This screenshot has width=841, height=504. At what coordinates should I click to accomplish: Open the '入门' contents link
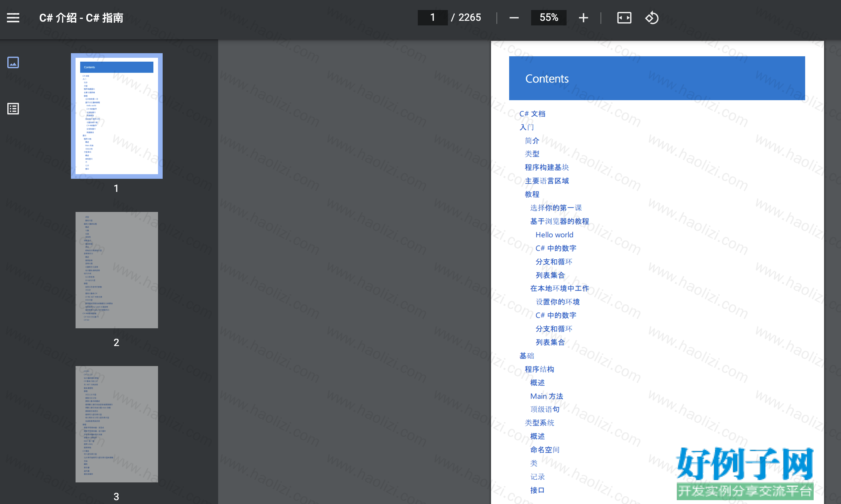tap(526, 127)
